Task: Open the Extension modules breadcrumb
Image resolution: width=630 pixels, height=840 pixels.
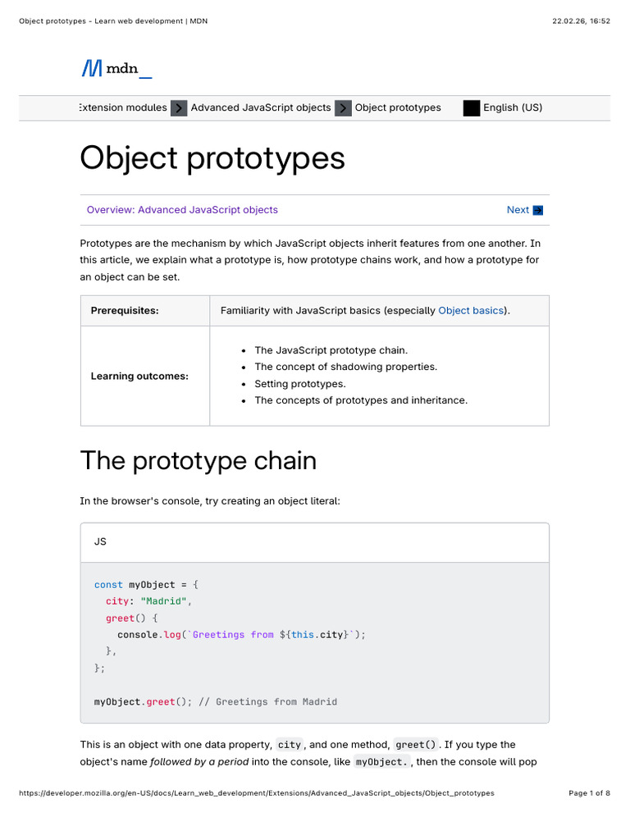Action: point(123,107)
